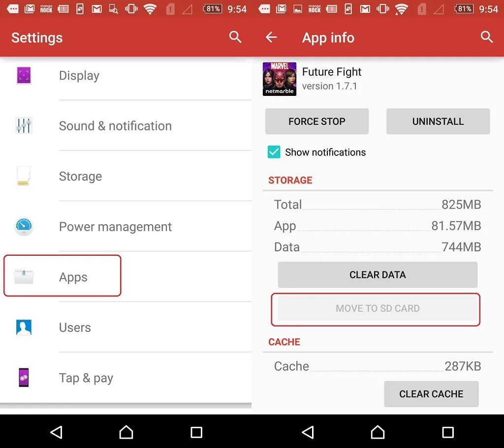Tap the CLEAR DATA button
The height and width of the screenshot is (448, 504).
click(x=378, y=274)
